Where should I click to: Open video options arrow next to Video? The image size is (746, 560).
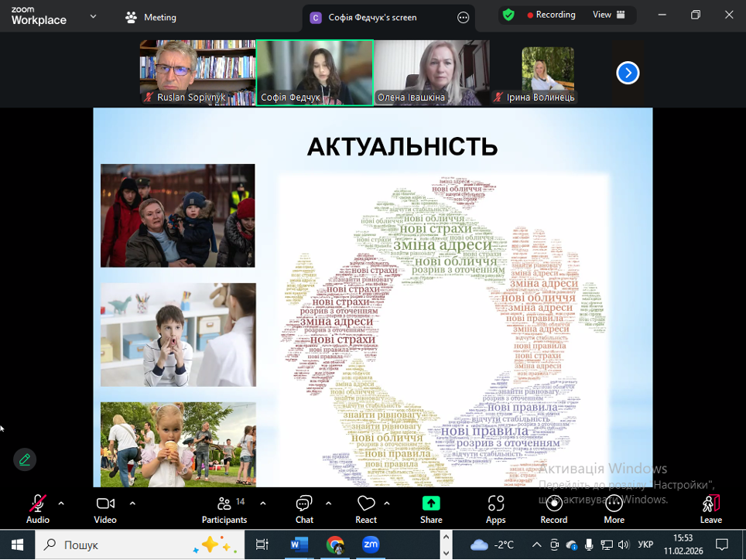click(132, 504)
